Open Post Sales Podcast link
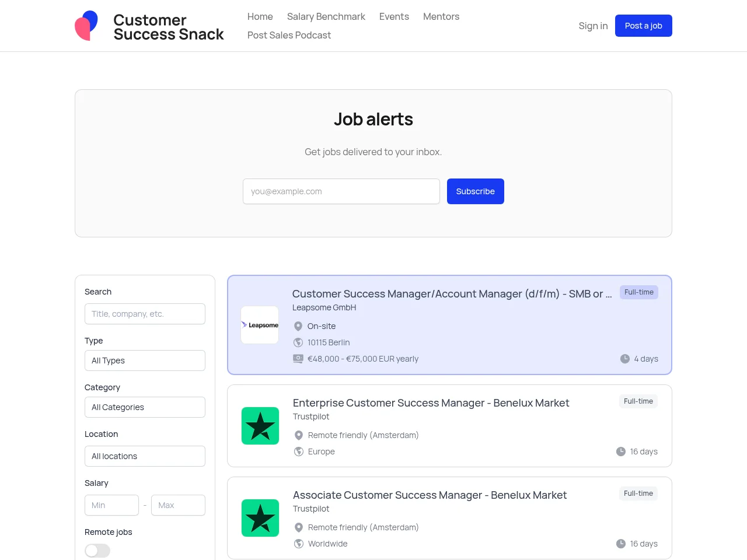Screen dimensions: 747x560 (x=289, y=35)
